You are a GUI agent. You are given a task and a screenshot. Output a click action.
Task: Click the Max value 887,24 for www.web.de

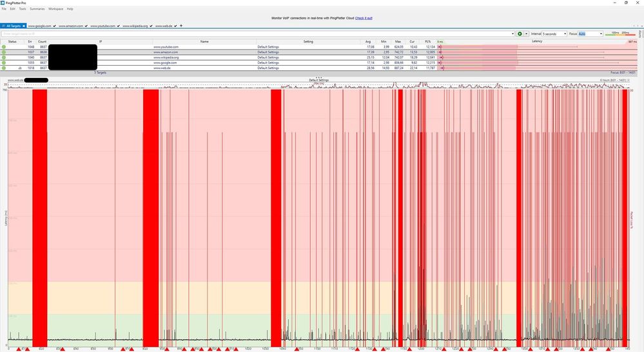click(398, 68)
